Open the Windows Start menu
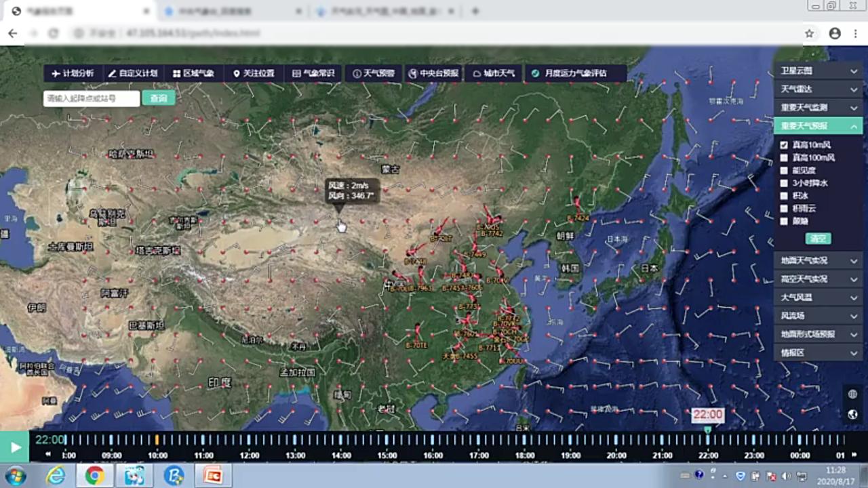The height and width of the screenshot is (488, 868). [x=15, y=476]
